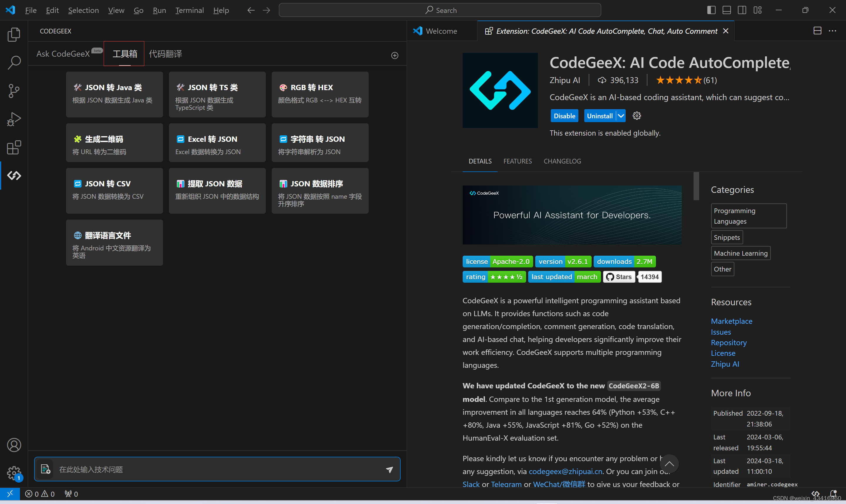Open the Search view in activity bar

pos(14,63)
